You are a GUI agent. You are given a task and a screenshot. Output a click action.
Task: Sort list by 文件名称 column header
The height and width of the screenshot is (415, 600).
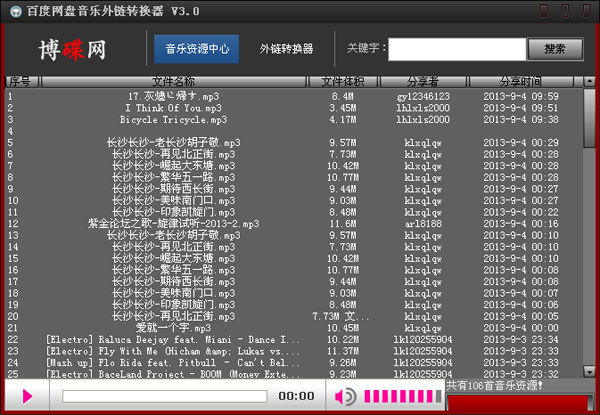[x=174, y=81]
